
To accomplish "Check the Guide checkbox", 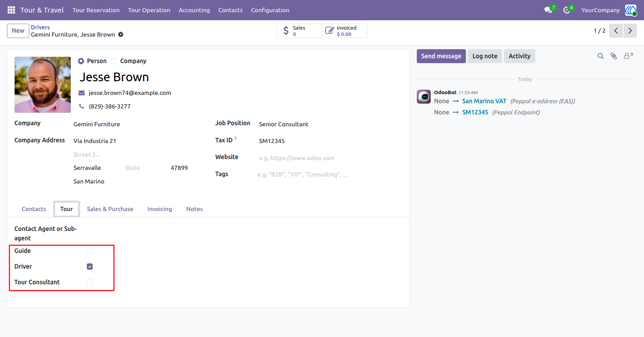I will (x=90, y=251).
